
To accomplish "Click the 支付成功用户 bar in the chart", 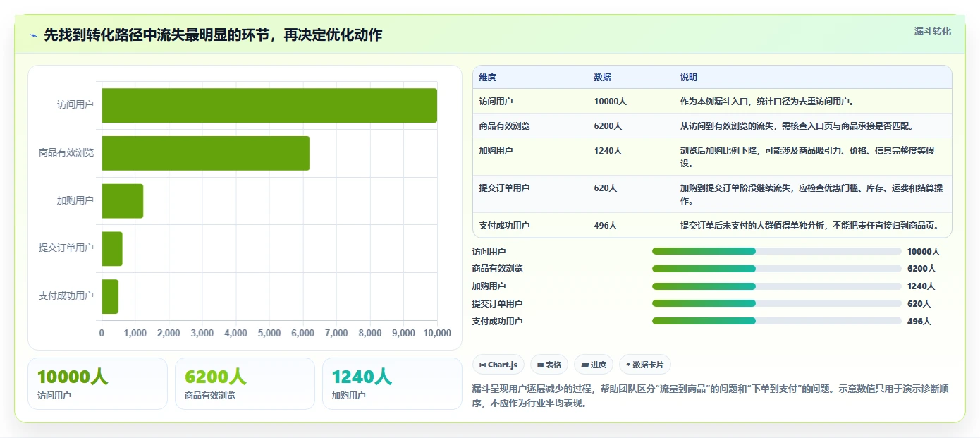I will [110, 296].
